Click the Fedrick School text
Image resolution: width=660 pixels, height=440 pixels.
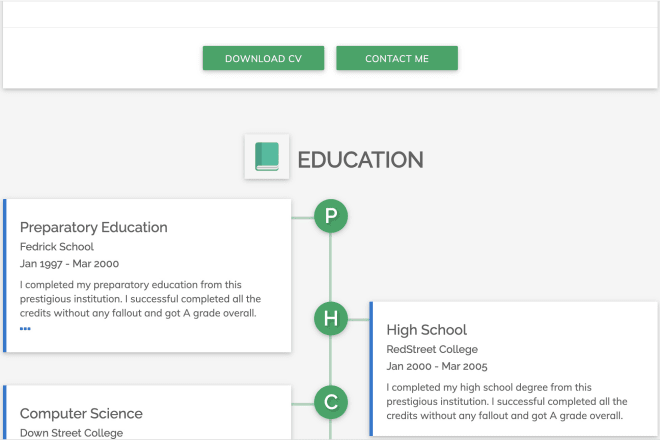tap(57, 247)
